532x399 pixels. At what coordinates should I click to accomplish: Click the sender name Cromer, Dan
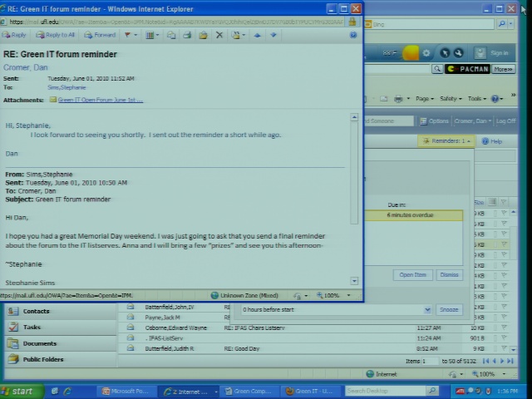26,67
